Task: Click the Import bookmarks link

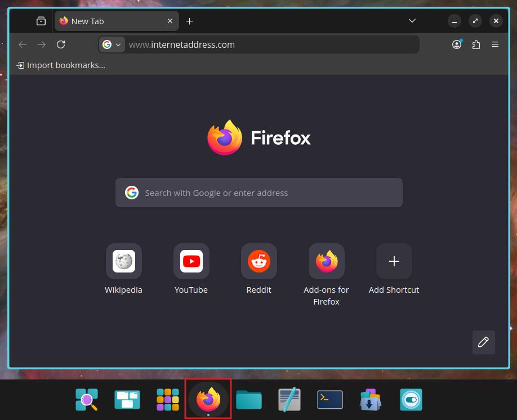Action: 60,65
